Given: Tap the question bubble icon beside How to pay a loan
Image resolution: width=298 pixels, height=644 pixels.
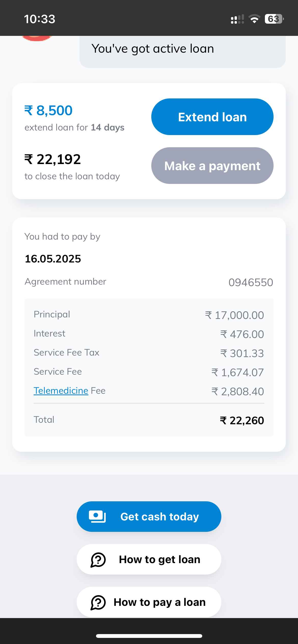Looking at the screenshot, I should coord(98,602).
